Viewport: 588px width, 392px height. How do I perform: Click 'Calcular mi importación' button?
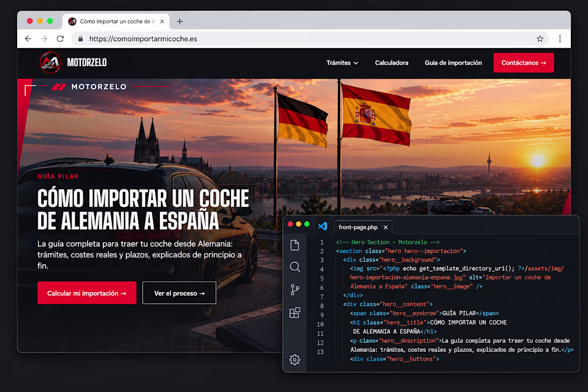point(87,293)
